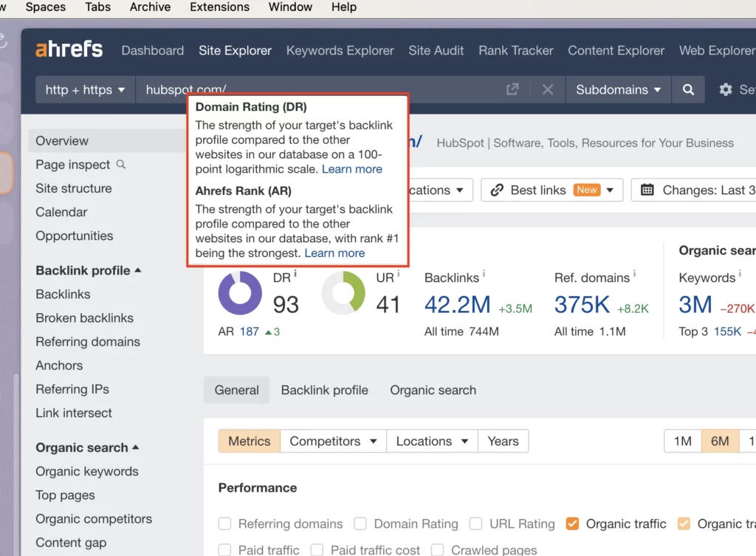Open Spaces menu in macOS menu bar
The image size is (756, 556).
coord(45,7)
